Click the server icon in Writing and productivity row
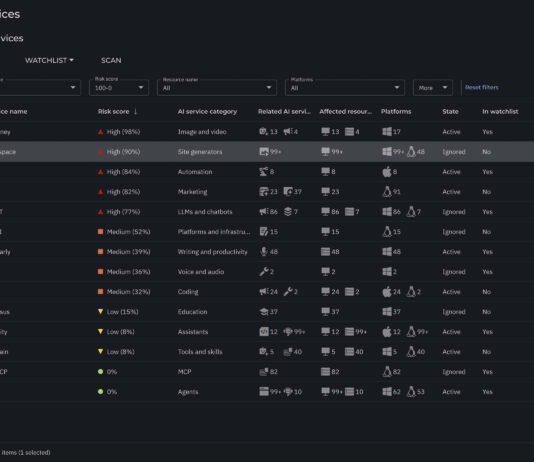The width and height of the screenshot is (534, 462). 325,252
